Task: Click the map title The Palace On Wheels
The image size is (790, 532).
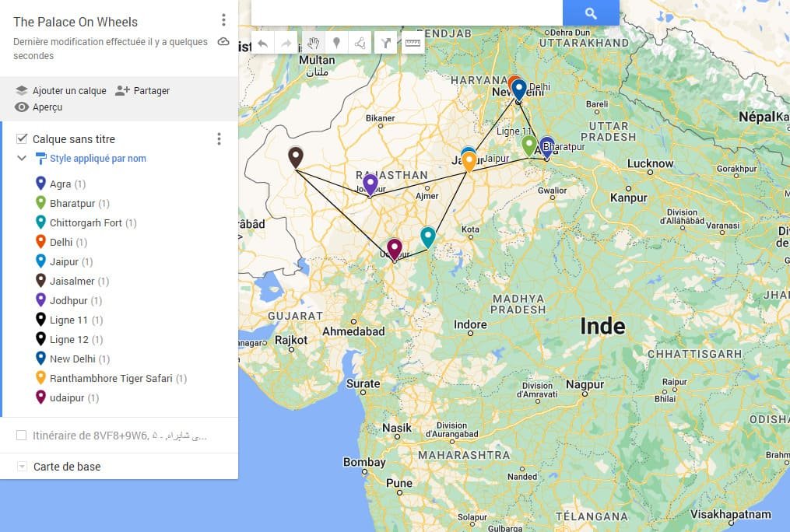Action: point(75,22)
